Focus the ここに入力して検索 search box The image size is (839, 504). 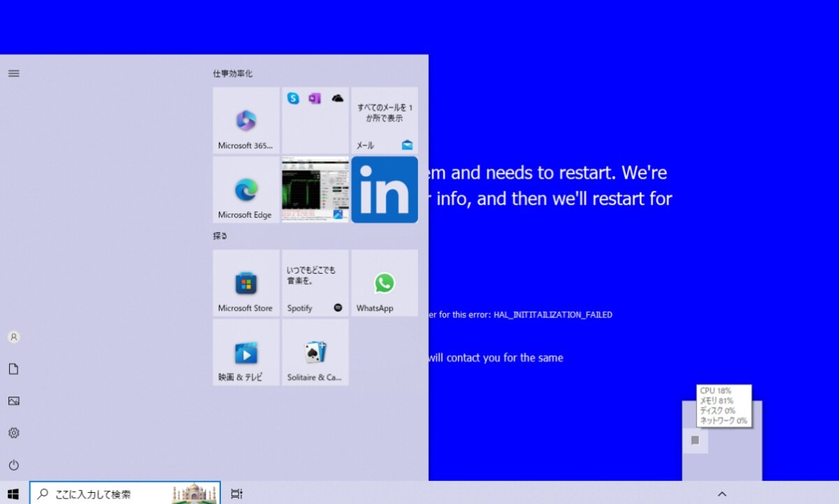point(125,494)
